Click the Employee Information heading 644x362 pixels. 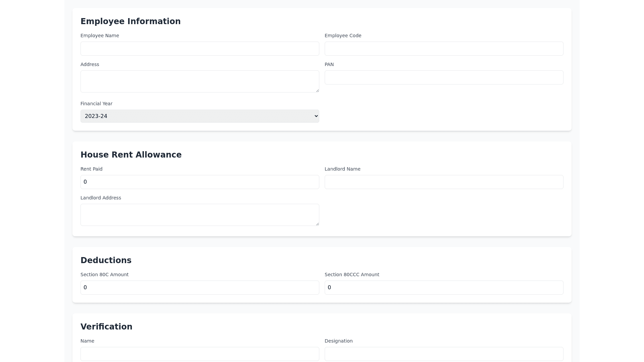tap(130, 21)
